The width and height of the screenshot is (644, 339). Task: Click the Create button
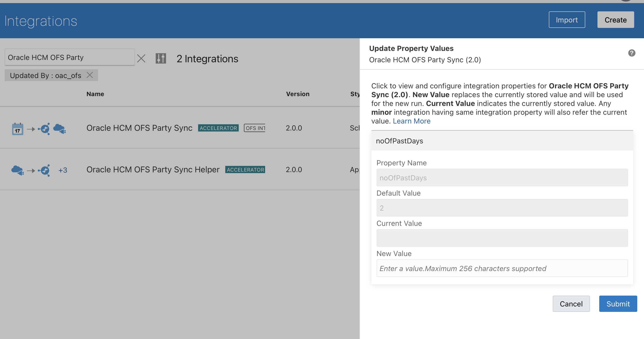coord(615,20)
